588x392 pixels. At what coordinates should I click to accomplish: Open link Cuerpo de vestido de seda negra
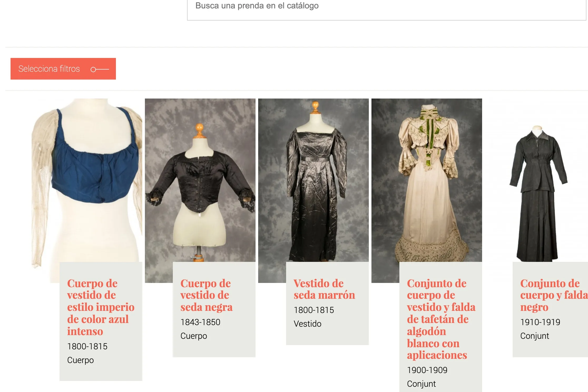pyautogui.click(x=207, y=295)
